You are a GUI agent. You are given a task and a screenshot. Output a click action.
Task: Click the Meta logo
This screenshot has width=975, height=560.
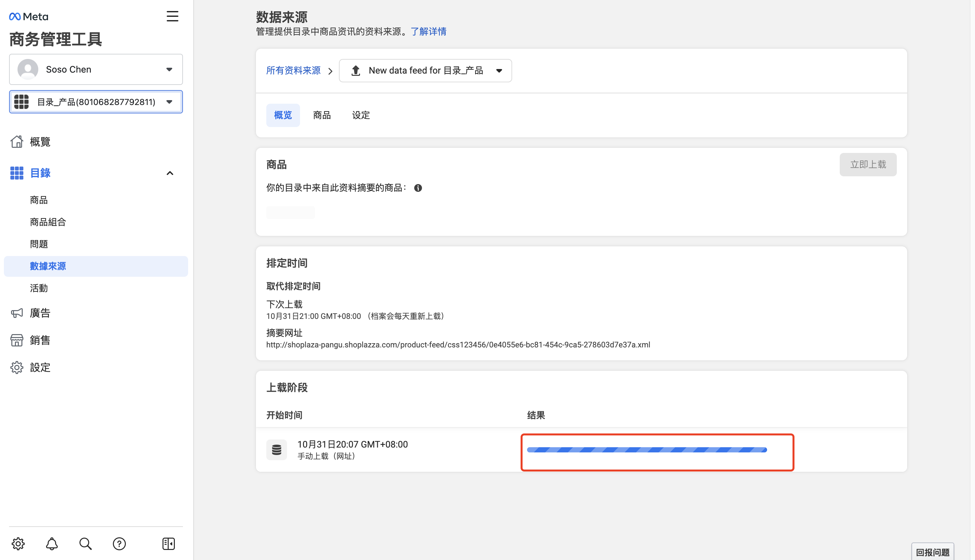click(29, 17)
